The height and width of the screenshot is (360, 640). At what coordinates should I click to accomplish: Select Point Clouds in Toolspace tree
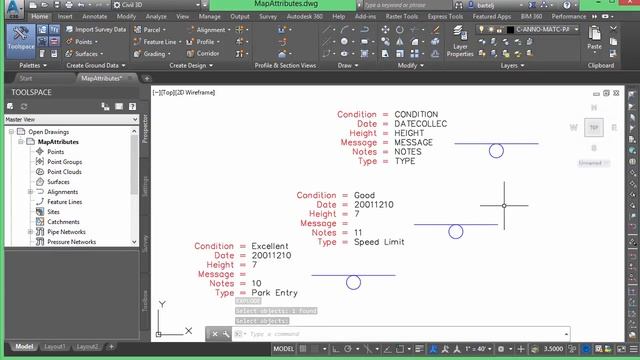coord(64,172)
